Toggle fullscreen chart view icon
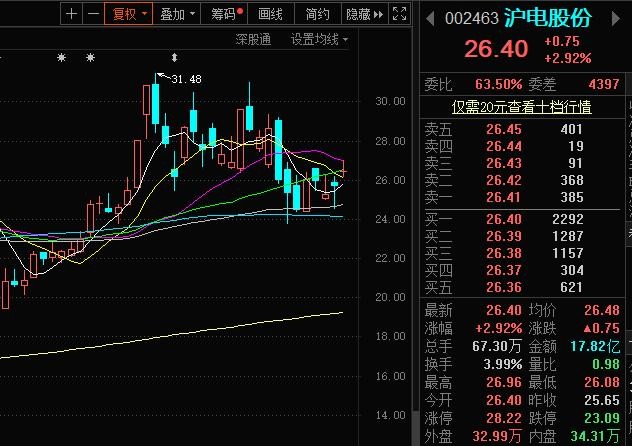Screen dimensions: 632x446 [x=398, y=14]
